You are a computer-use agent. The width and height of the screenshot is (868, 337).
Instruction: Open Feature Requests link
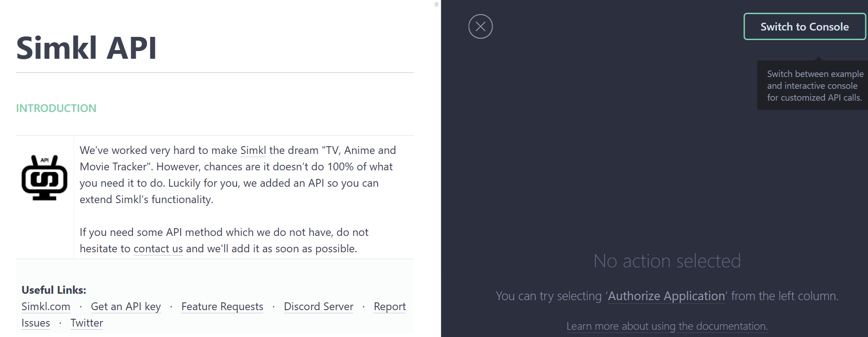coord(222,306)
